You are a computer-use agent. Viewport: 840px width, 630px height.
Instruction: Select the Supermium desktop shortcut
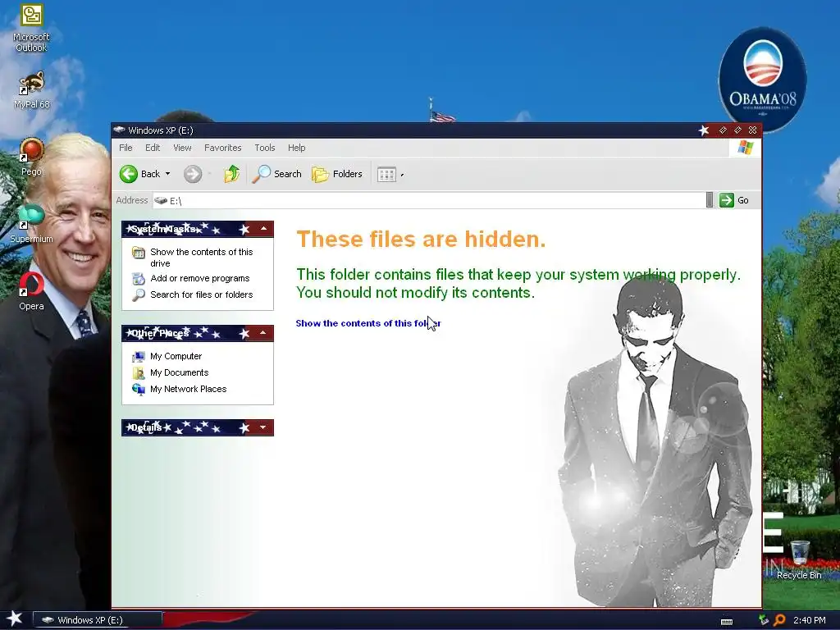(x=31, y=224)
